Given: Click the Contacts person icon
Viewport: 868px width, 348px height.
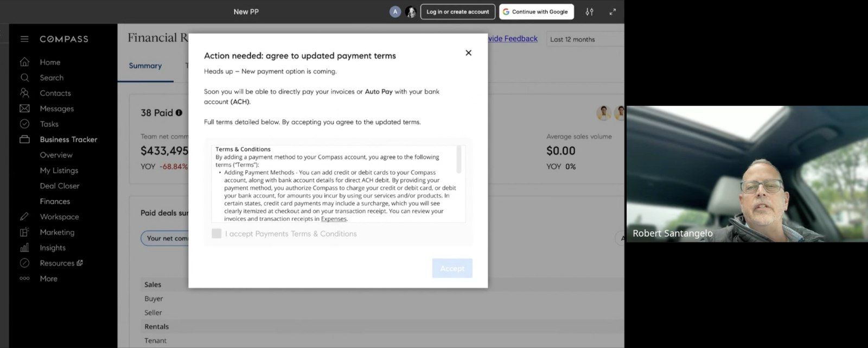Looking at the screenshot, I should (x=24, y=93).
